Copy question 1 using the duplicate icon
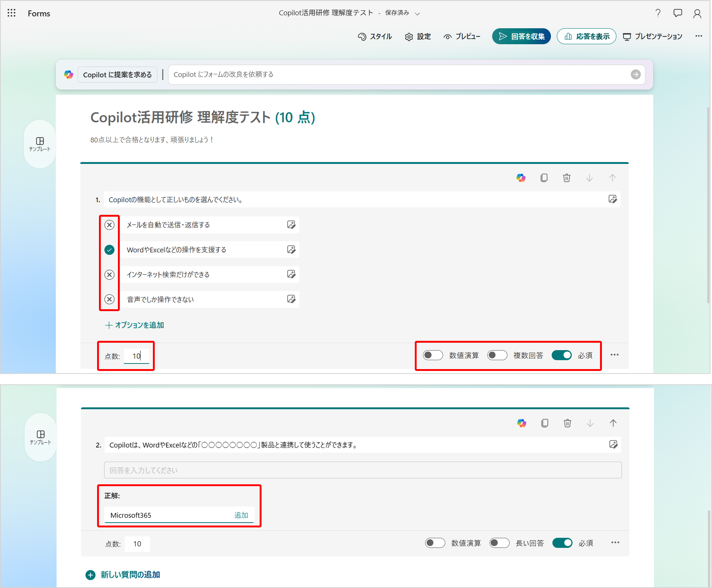This screenshot has width=712, height=588. click(x=543, y=178)
